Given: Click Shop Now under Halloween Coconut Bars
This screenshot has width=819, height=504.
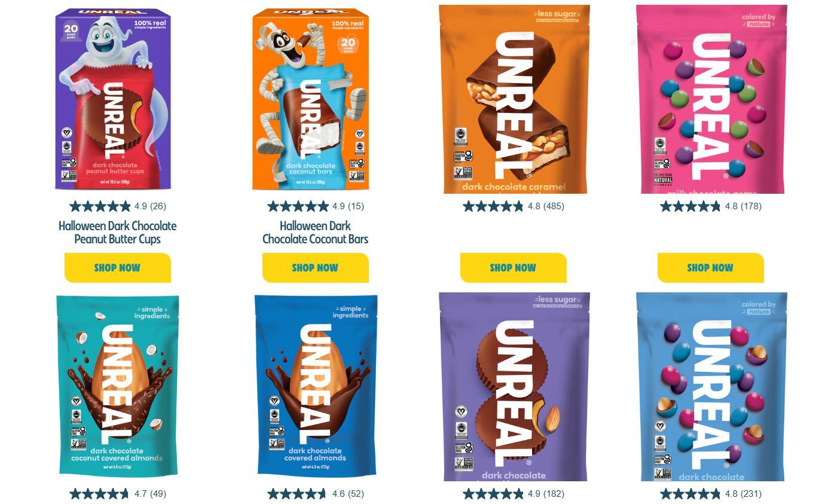Looking at the screenshot, I should tap(316, 268).
